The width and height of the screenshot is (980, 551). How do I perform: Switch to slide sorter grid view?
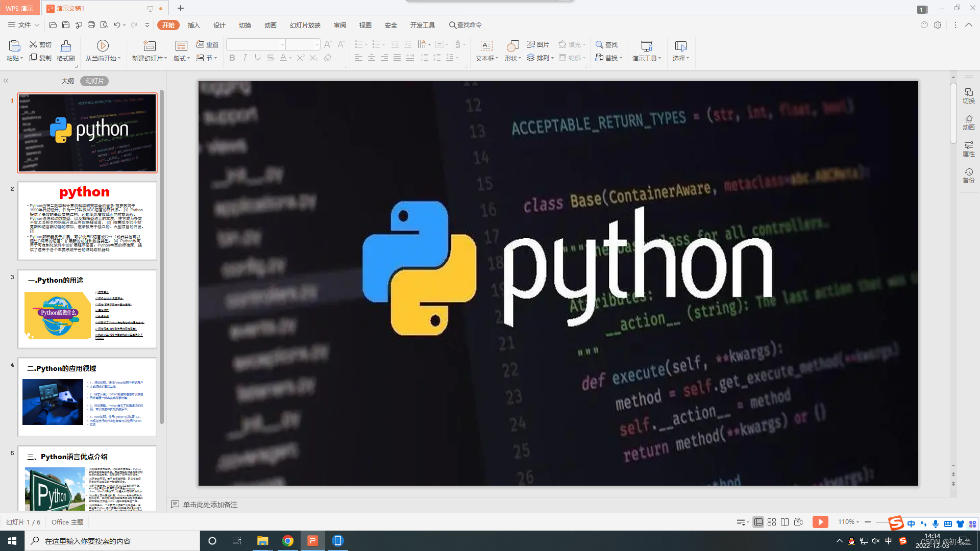click(772, 522)
